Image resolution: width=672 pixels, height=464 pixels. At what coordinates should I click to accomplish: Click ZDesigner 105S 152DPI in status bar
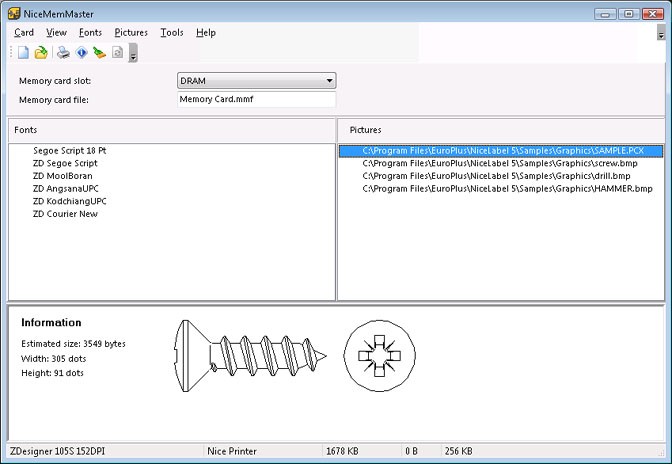[57, 451]
